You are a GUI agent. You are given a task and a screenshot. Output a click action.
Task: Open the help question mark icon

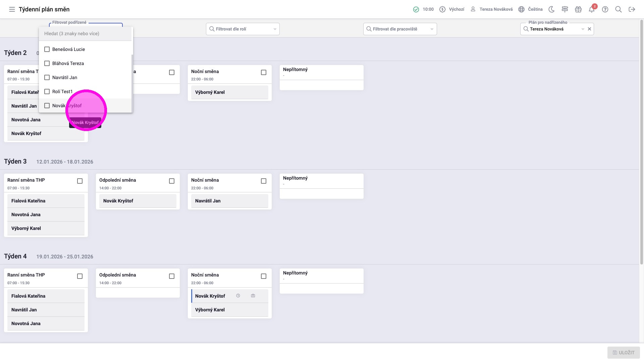click(605, 9)
